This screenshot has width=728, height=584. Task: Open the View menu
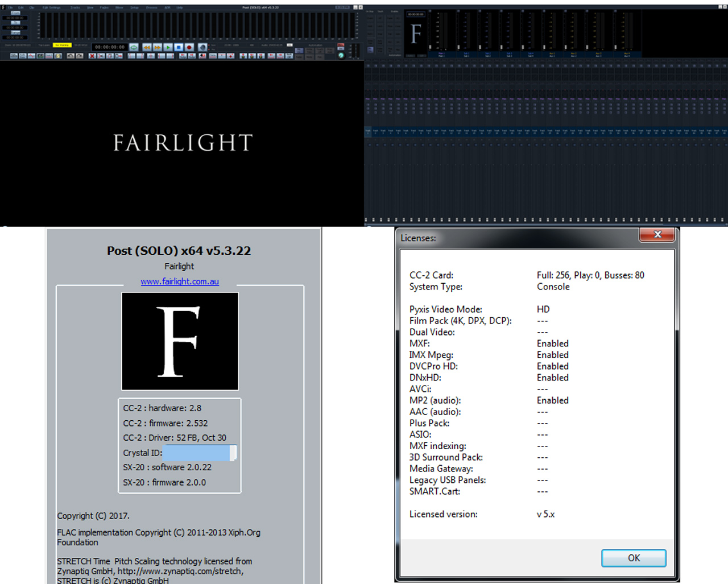point(90,7)
